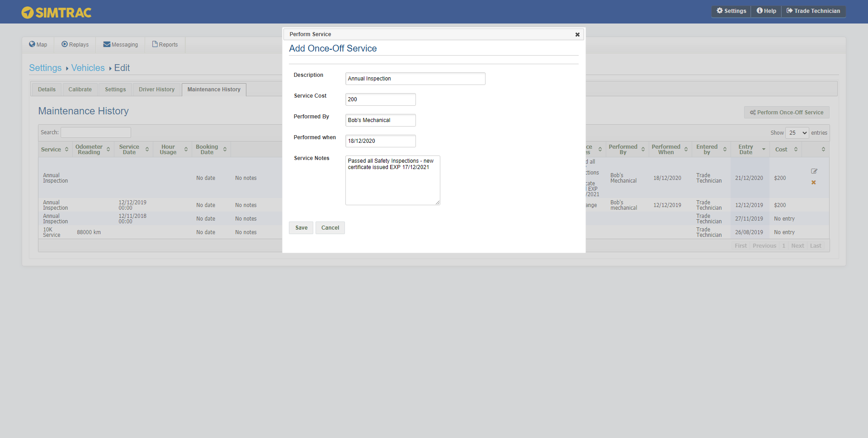Click Previous pagination button
Image resolution: width=868 pixels, height=438 pixels.
[764, 246]
